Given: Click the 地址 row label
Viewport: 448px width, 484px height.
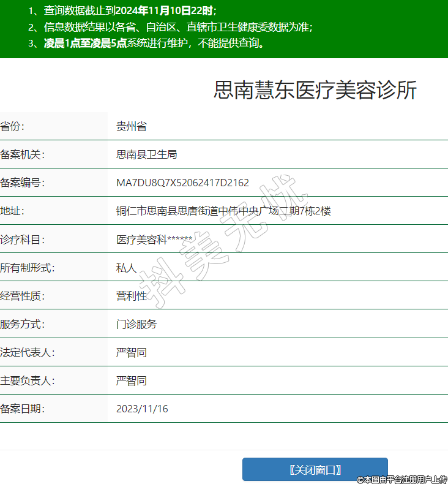Looking at the screenshot, I should tap(12, 211).
